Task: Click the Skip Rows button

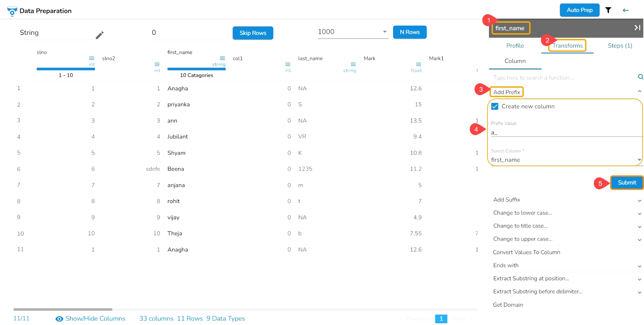Action: point(253,33)
